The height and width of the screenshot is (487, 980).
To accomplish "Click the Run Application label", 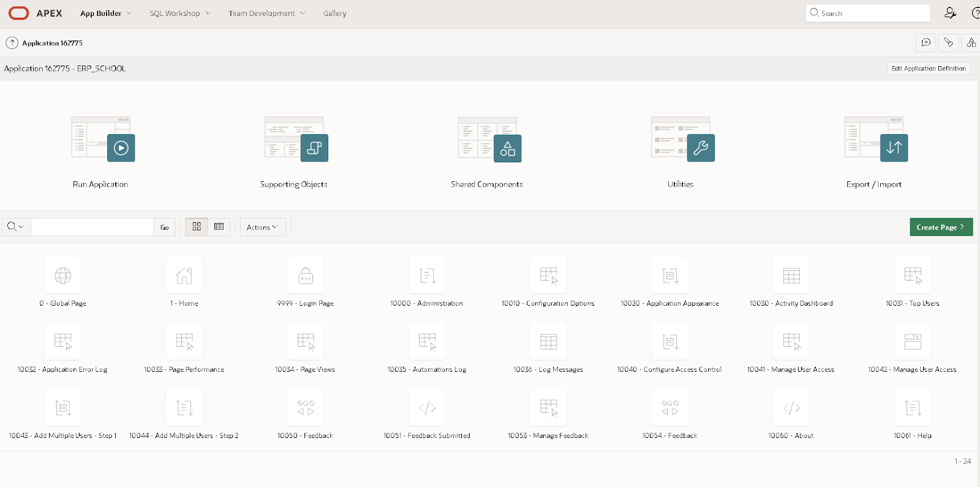I will coord(100,184).
